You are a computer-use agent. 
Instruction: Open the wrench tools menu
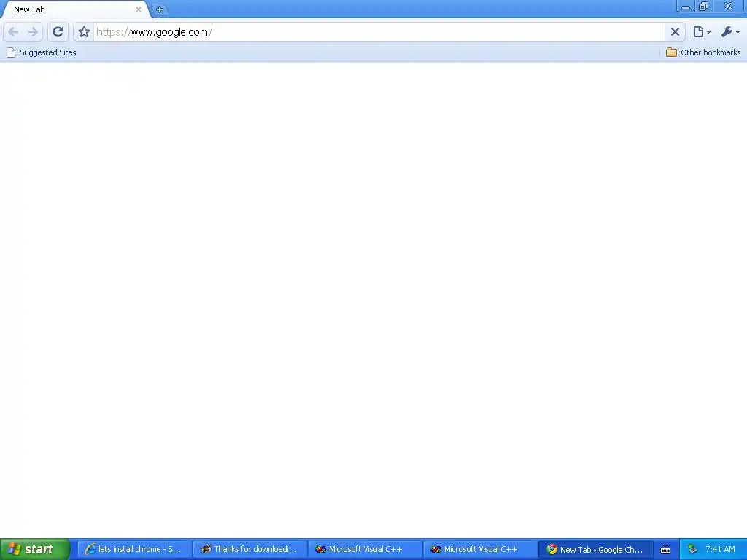pyautogui.click(x=731, y=32)
